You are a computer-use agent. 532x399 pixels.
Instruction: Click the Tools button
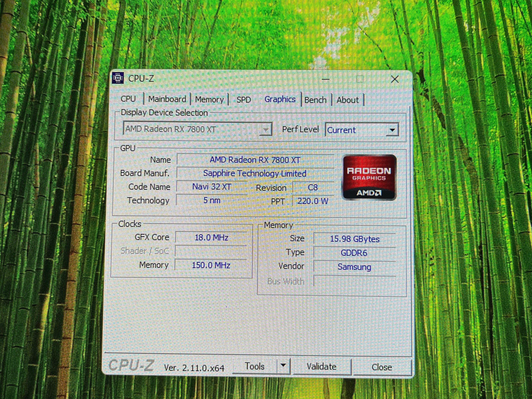(x=255, y=366)
